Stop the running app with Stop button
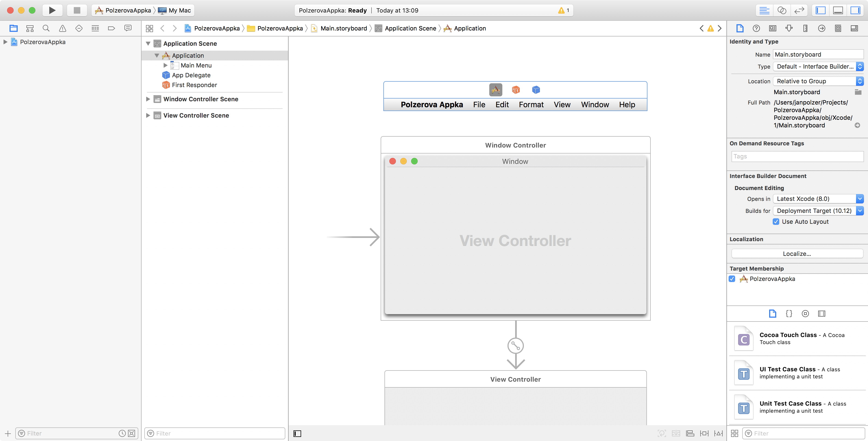Viewport: 868px width, 441px height. (77, 10)
